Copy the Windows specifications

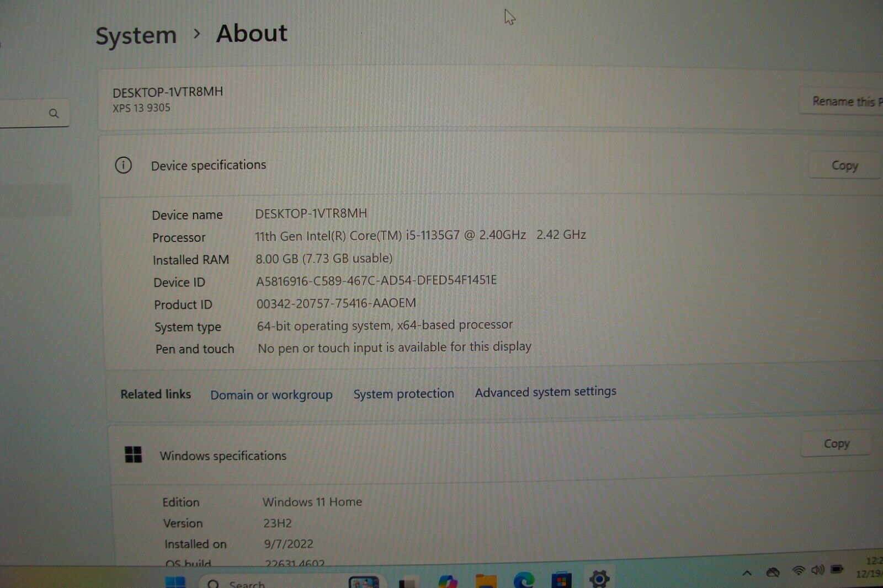click(x=837, y=443)
